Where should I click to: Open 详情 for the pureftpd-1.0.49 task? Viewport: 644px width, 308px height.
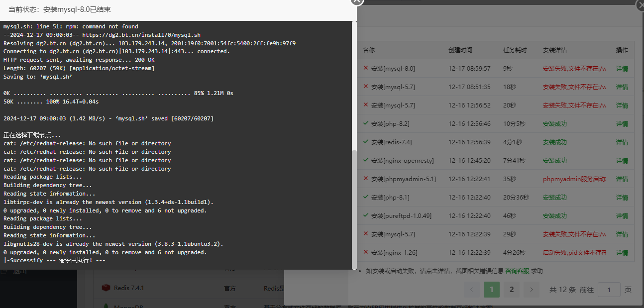pyautogui.click(x=622, y=216)
